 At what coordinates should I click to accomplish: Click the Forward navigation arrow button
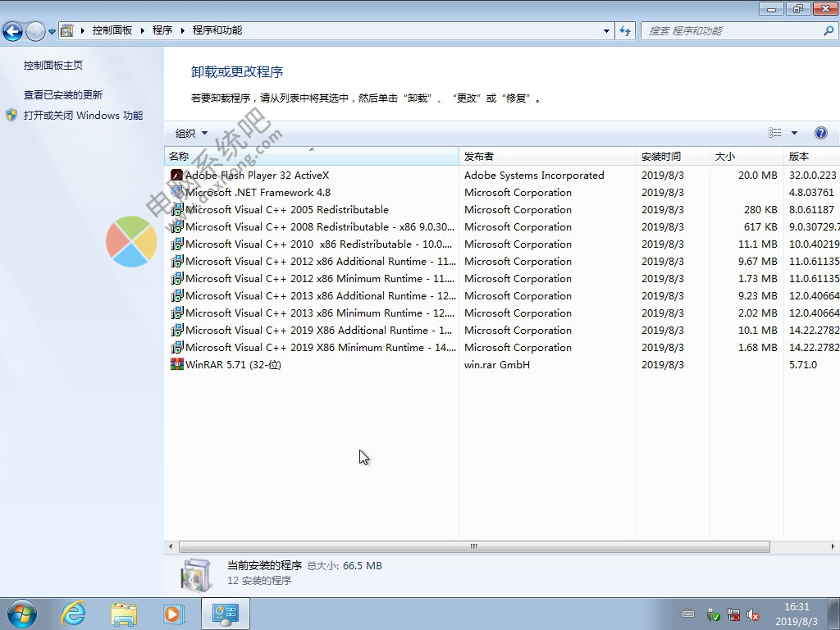pos(35,31)
